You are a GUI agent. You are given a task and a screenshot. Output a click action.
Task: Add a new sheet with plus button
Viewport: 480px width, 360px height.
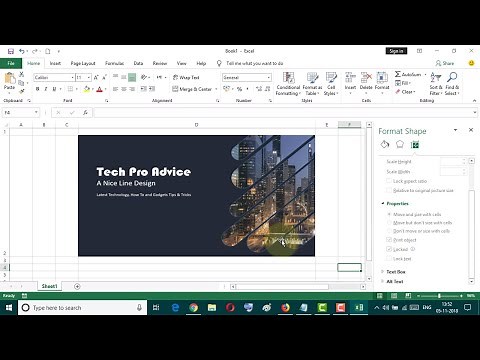77,286
